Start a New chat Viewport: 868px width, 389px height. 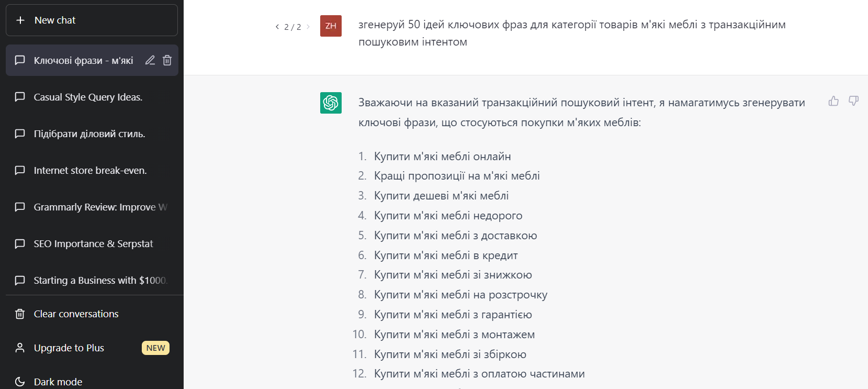coord(54,20)
